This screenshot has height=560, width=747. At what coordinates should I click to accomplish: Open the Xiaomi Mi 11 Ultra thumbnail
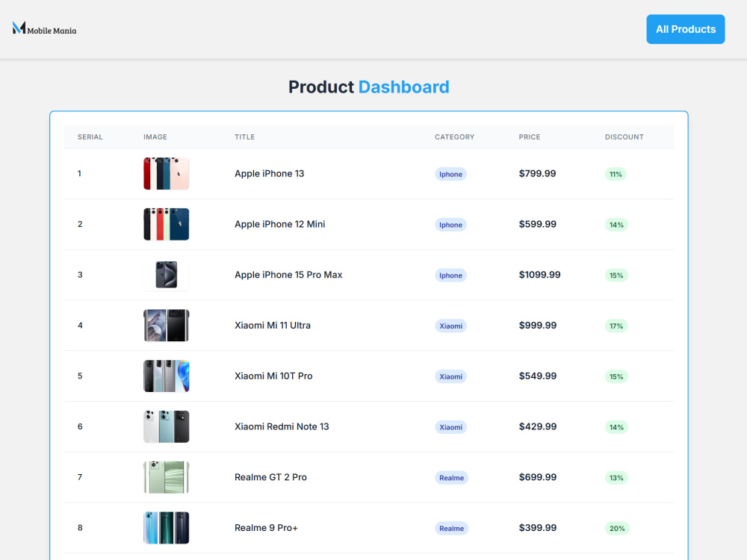167,326
